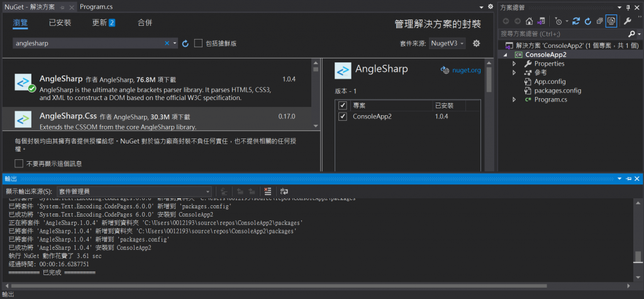Refresh the NuGet package search results
Screen dimensions: 644x299
pos(186,43)
